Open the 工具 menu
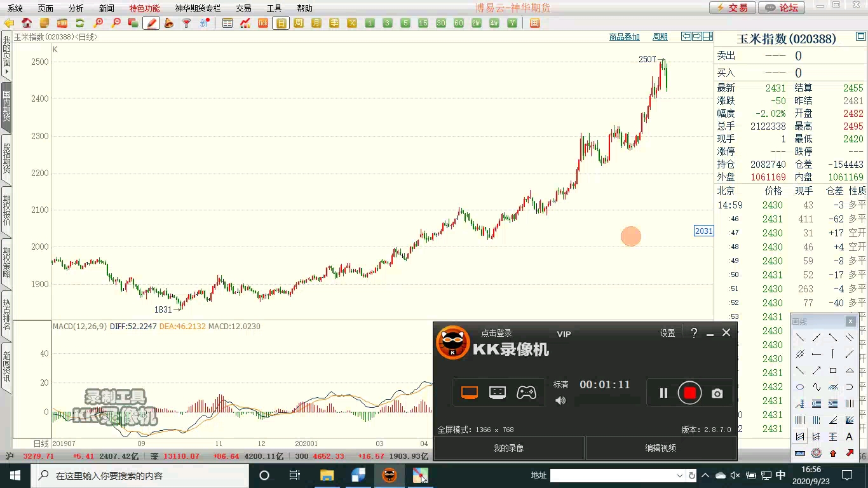The height and width of the screenshot is (488, 868). 274,8
